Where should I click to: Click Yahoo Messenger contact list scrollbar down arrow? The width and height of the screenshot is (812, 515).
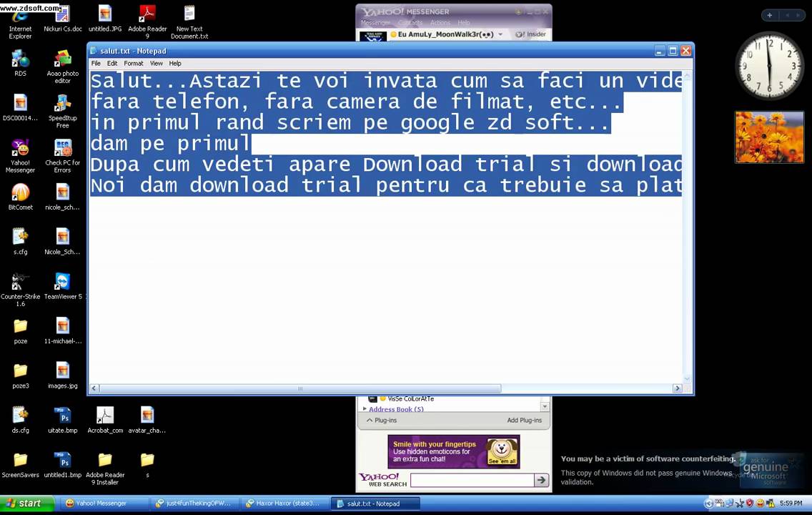pyautogui.click(x=544, y=406)
